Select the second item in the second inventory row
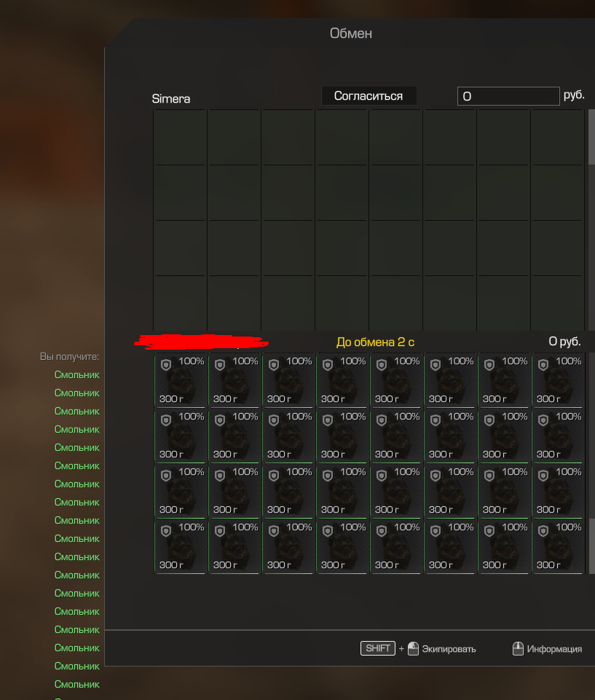The height and width of the screenshot is (700, 595). pos(235,436)
